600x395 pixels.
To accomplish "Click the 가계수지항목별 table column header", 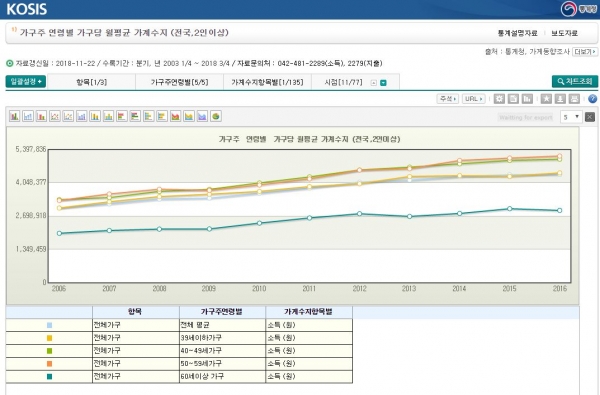I will point(308,312).
